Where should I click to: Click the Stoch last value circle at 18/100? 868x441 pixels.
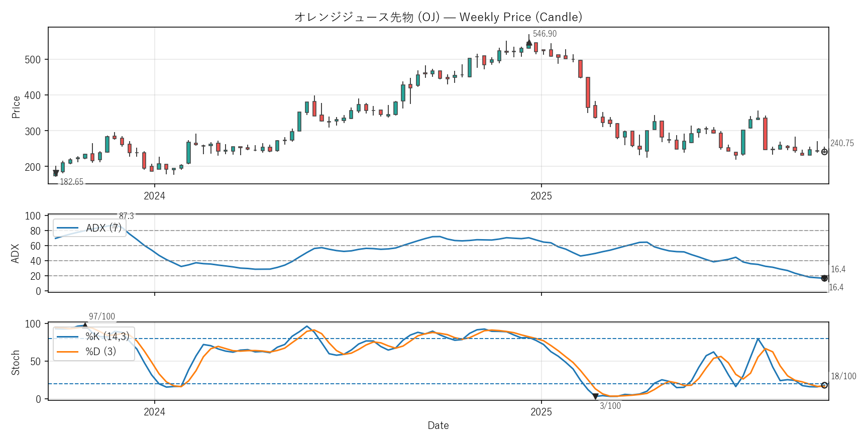[x=824, y=385]
